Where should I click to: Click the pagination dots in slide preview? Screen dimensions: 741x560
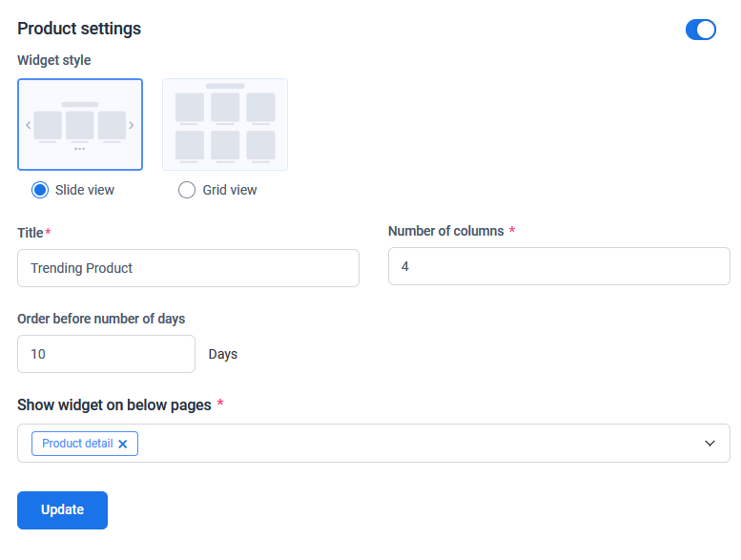coord(80,149)
